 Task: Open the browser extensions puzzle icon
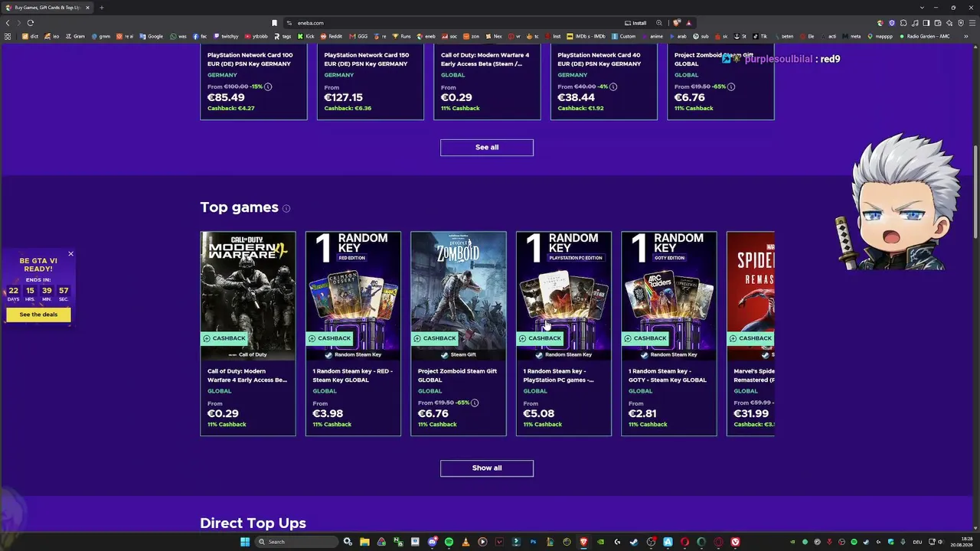(903, 23)
